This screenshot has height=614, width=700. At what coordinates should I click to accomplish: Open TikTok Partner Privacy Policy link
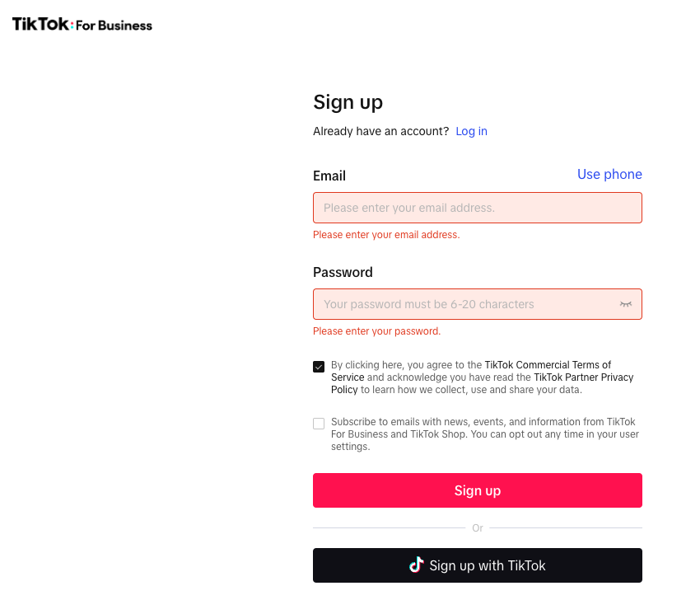click(x=584, y=377)
